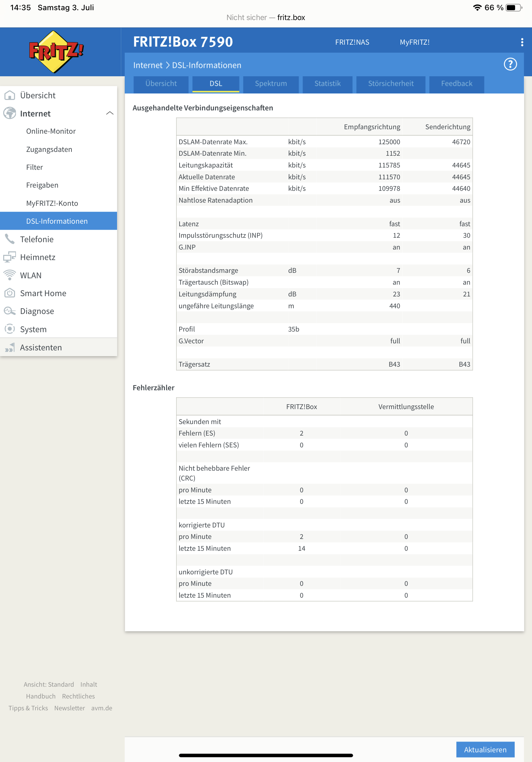Click the 125000 DSLAM max receive value
Image resolution: width=532 pixels, height=762 pixels.
389,142
